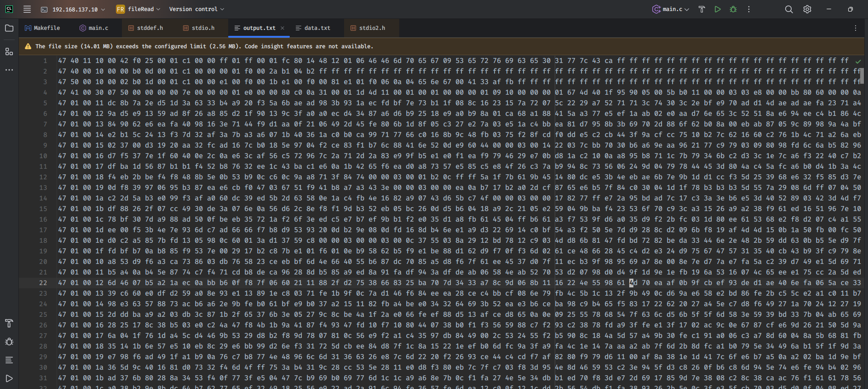The width and height of the screenshot is (868, 389).
Task: Open the Structure tool window
Action: (9, 51)
